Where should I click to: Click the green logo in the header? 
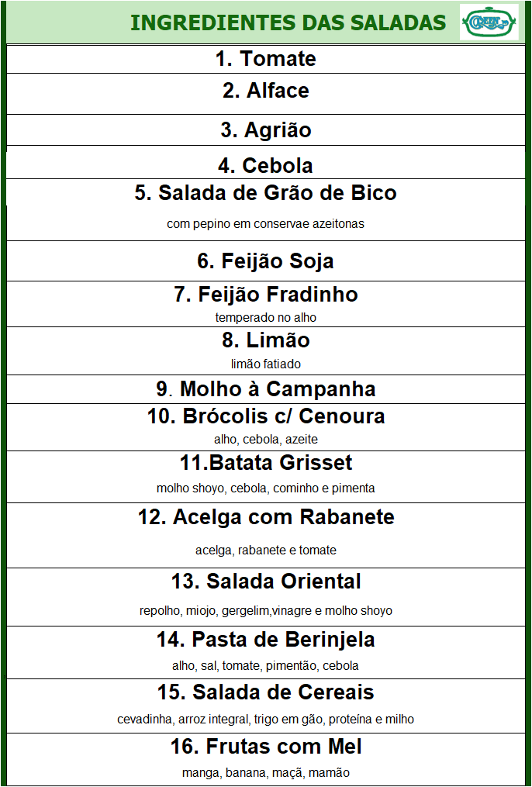(x=489, y=22)
